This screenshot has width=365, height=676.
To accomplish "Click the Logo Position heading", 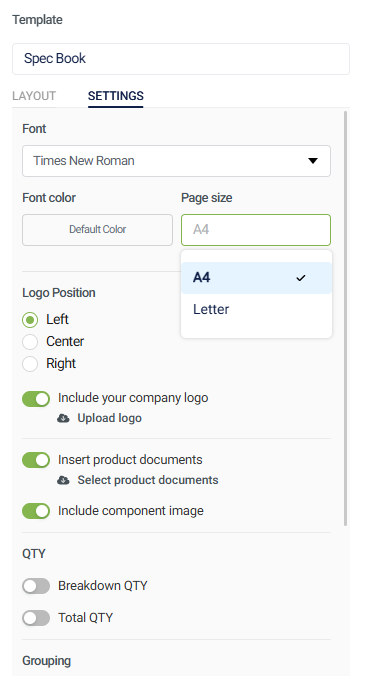I will click(59, 293).
